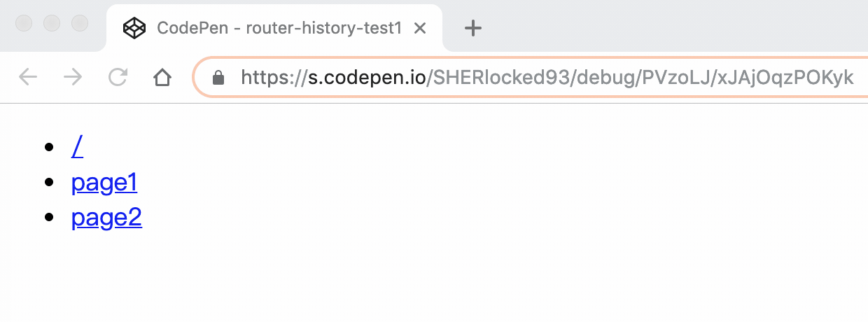This screenshot has height=322, width=868.
Task: Go forward with the right arrow button
Action: point(72,77)
